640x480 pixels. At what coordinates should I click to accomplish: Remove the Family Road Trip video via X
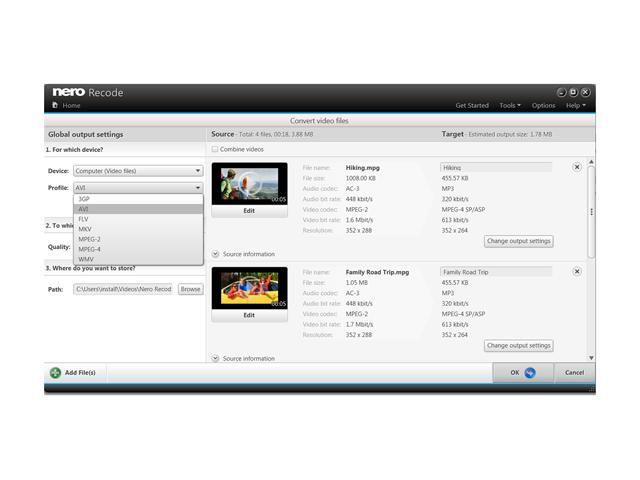[x=577, y=272]
